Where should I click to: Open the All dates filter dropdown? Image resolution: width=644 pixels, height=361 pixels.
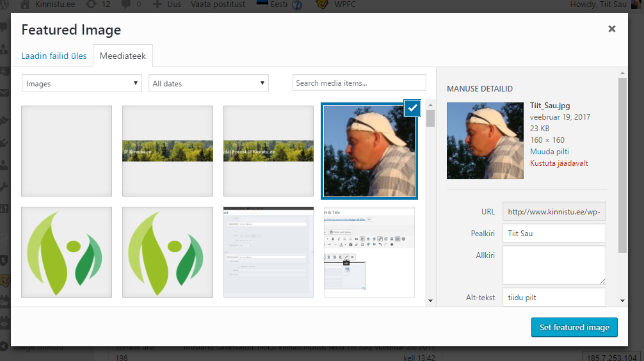pos(209,83)
